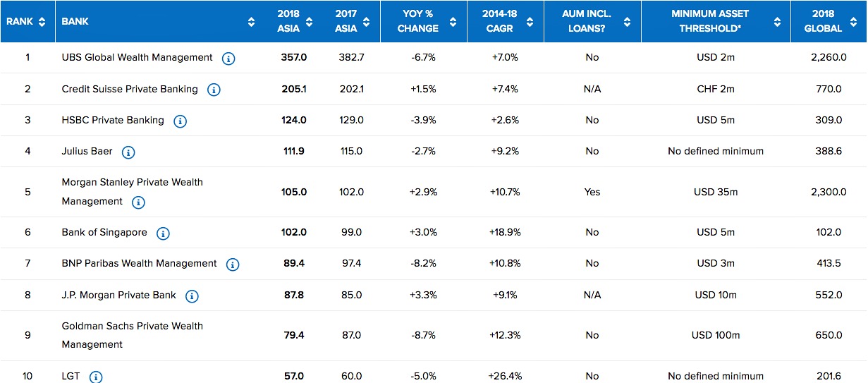The image size is (868, 383).
Task: Click the HSBC Private Banking info icon
Action: click(x=180, y=121)
